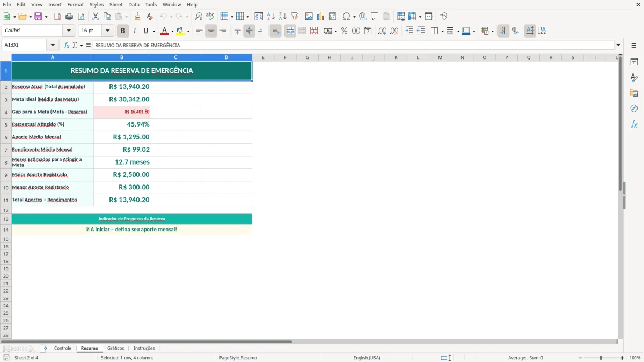Open the Data menu
The width and height of the screenshot is (644, 362).
click(x=134, y=4)
